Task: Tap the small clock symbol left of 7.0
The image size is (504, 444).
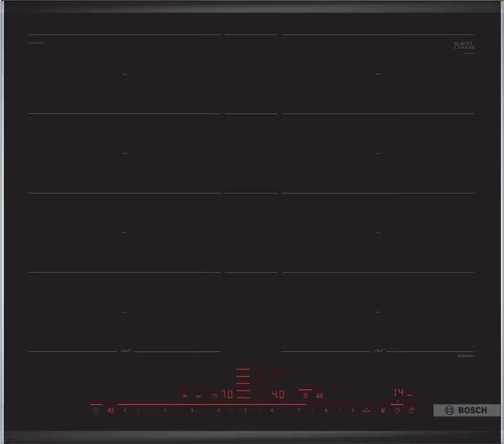Action: [214, 396]
